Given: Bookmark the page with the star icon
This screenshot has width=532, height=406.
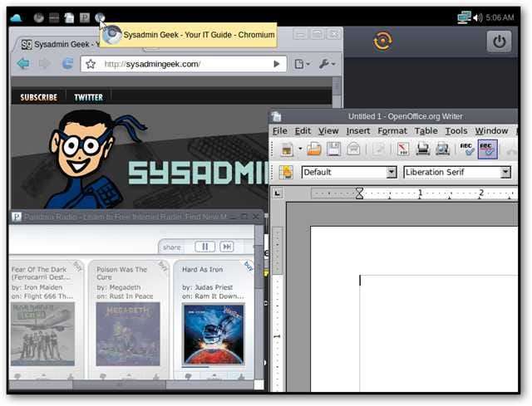Looking at the screenshot, I should [x=91, y=64].
